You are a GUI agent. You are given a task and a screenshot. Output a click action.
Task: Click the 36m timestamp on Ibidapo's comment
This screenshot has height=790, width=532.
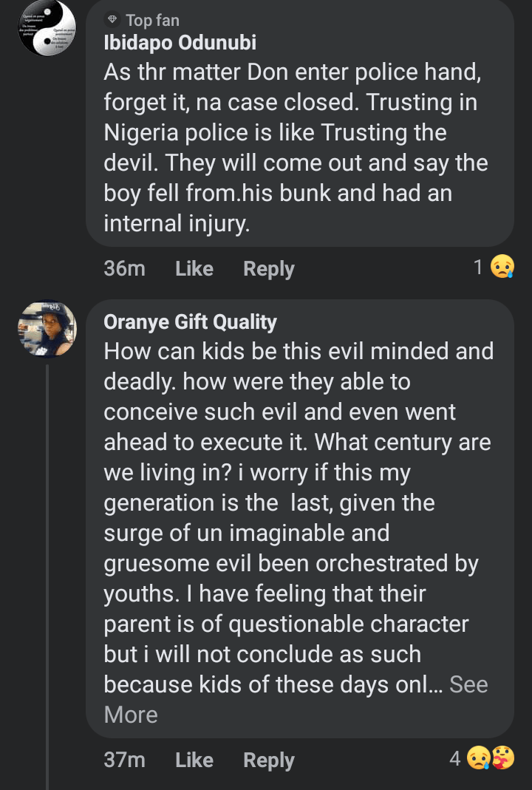[124, 269]
